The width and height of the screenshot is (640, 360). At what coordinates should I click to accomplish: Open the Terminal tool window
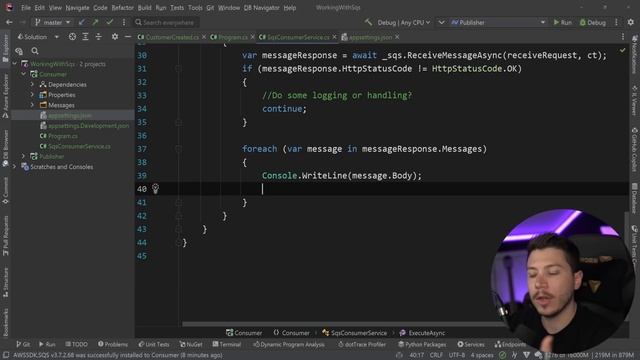(x=227, y=344)
